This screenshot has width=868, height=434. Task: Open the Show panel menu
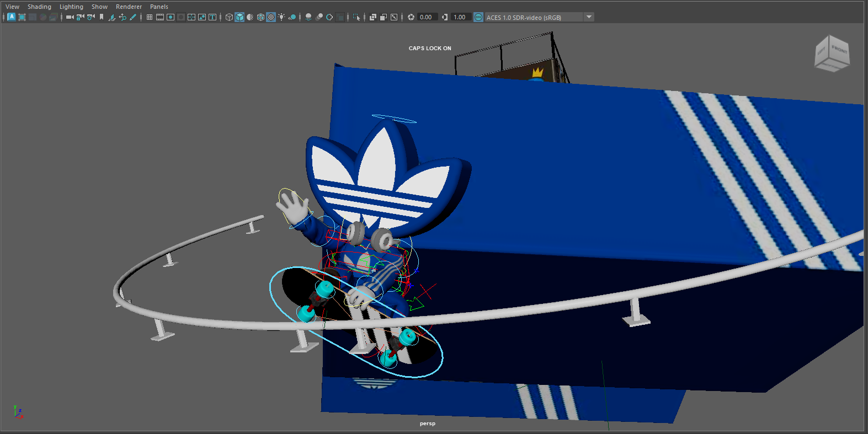click(99, 7)
